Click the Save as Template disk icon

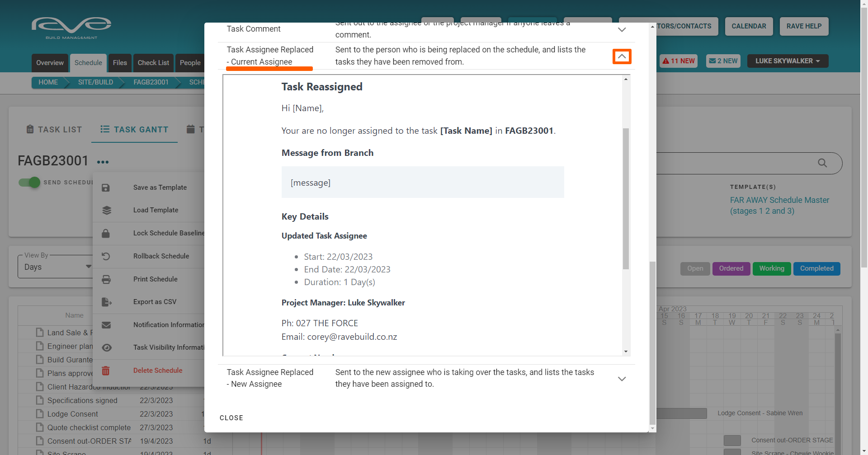click(x=106, y=188)
